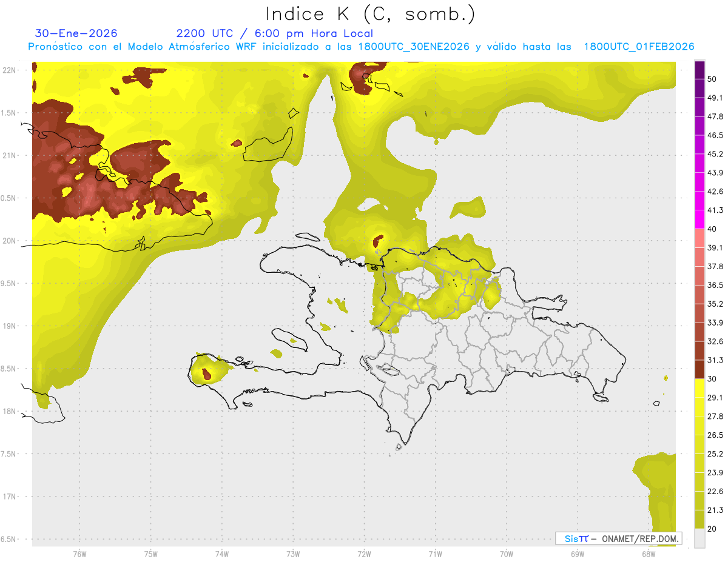Click the '21N' latitude label
Viewport: 728px width, 562px height.
9,155
